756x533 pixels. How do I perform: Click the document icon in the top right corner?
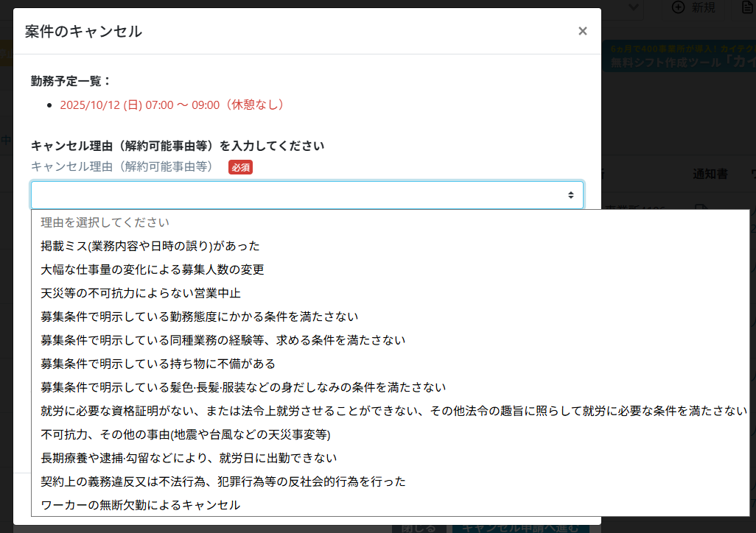click(x=747, y=9)
